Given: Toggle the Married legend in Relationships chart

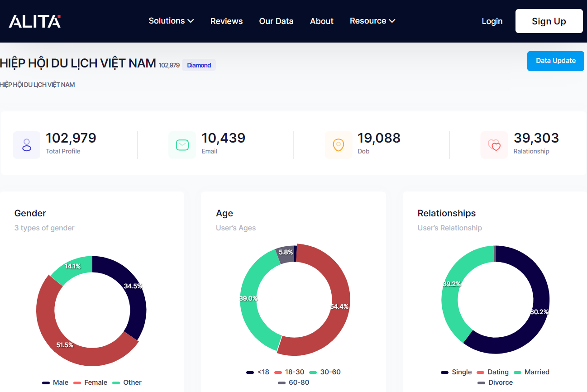Looking at the screenshot, I should [531, 372].
